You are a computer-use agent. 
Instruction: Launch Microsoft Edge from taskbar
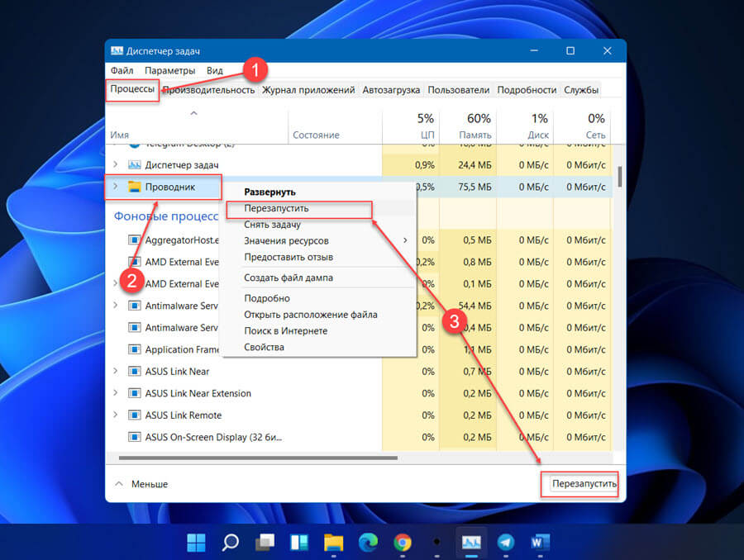click(368, 543)
